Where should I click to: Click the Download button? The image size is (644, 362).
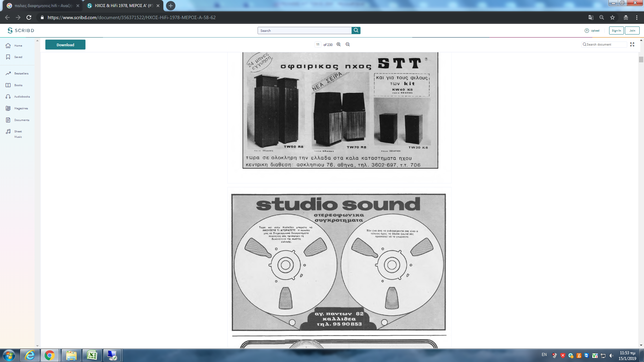click(65, 45)
